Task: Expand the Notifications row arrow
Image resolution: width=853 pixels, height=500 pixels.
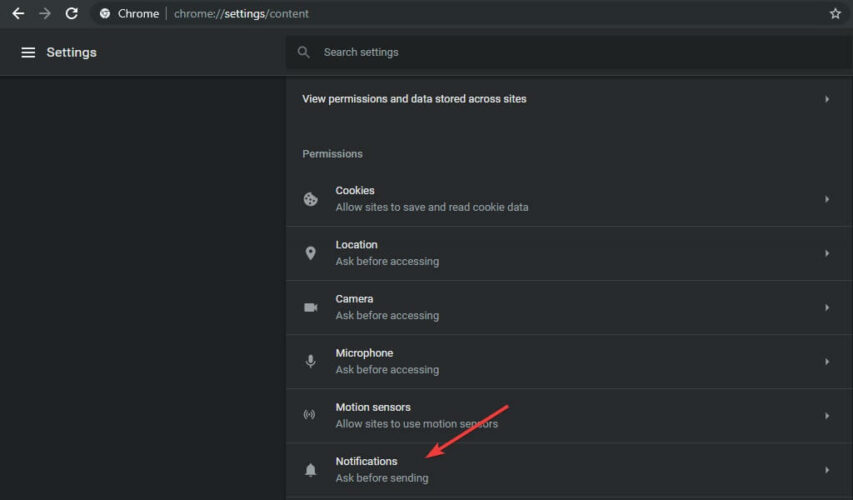Action: [827, 470]
